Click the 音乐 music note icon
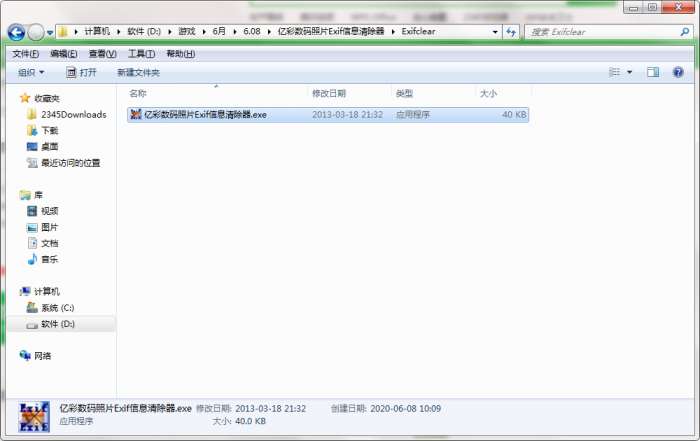700x441 pixels. [x=32, y=259]
